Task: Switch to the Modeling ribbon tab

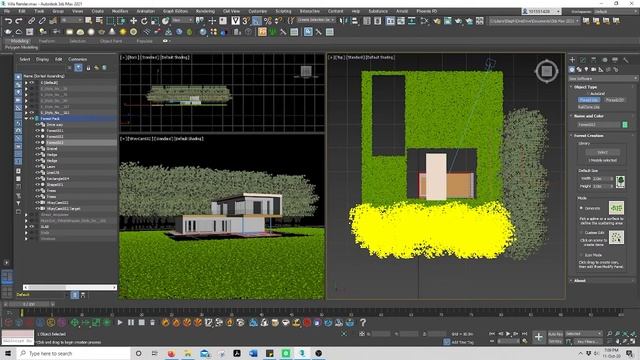Action: [x=19, y=41]
